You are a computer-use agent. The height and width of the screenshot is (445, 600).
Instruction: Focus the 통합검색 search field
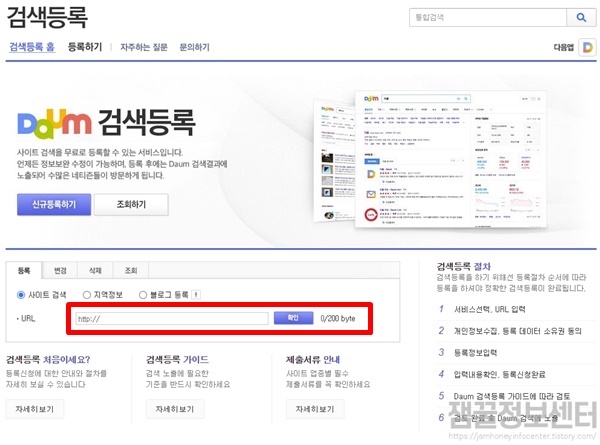pyautogui.click(x=488, y=17)
